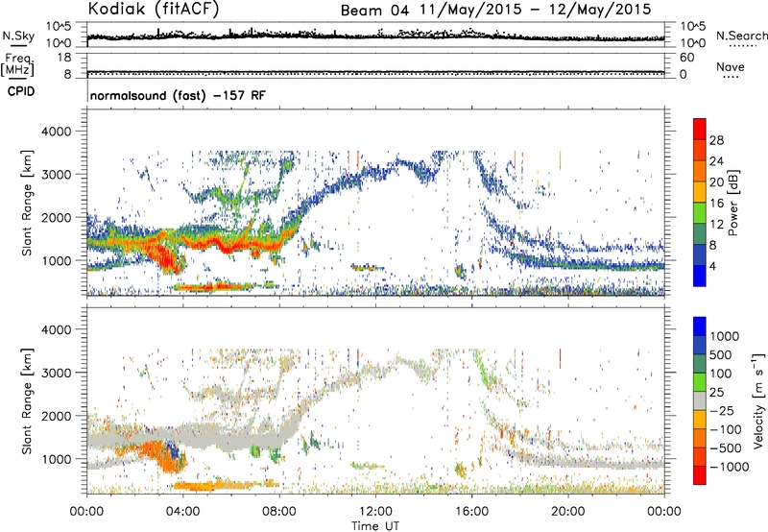The width and height of the screenshot is (768, 532).
Task: Click the '60' tick label beside Nave
Action: (686, 58)
